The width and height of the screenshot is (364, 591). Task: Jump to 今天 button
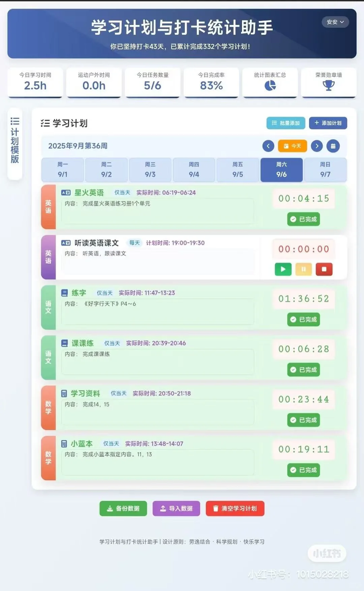pyautogui.click(x=292, y=146)
